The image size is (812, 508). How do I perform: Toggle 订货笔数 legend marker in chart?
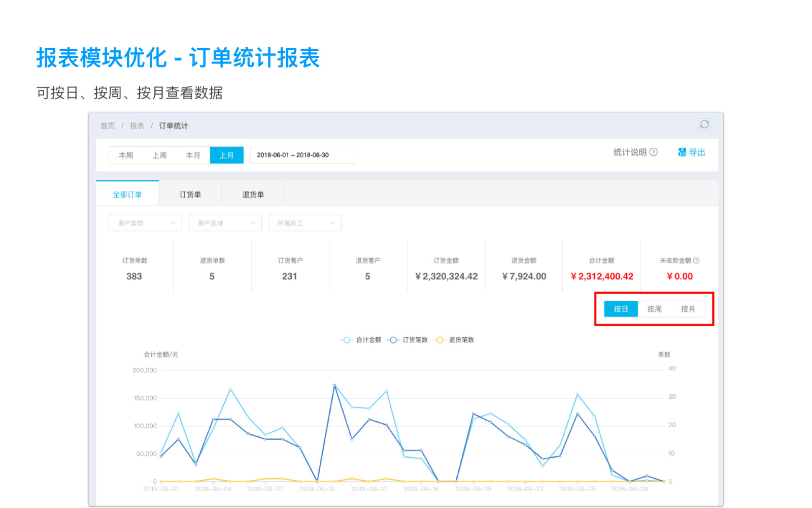point(393,340)
